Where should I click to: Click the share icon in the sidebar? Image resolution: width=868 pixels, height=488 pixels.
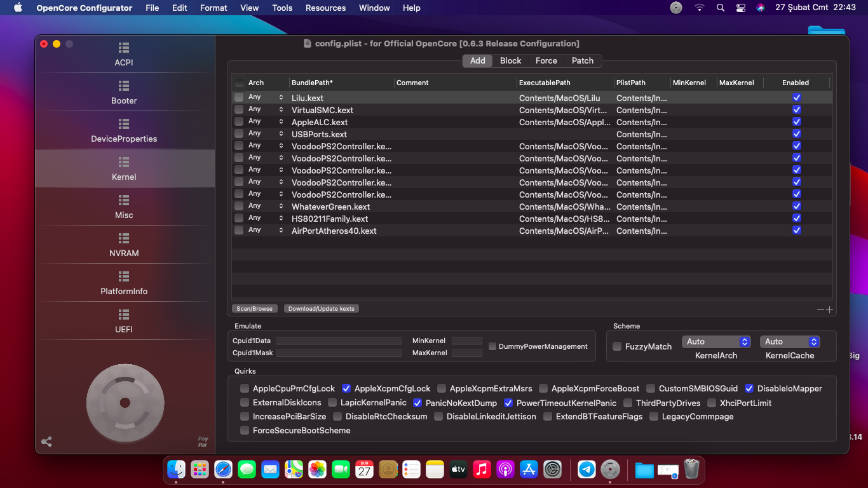46,442
